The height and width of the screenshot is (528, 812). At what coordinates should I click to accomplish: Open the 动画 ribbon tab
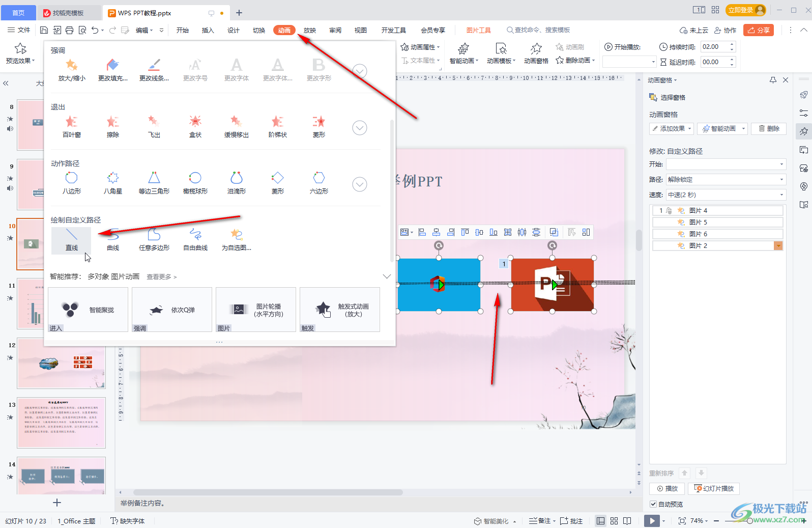284,30
